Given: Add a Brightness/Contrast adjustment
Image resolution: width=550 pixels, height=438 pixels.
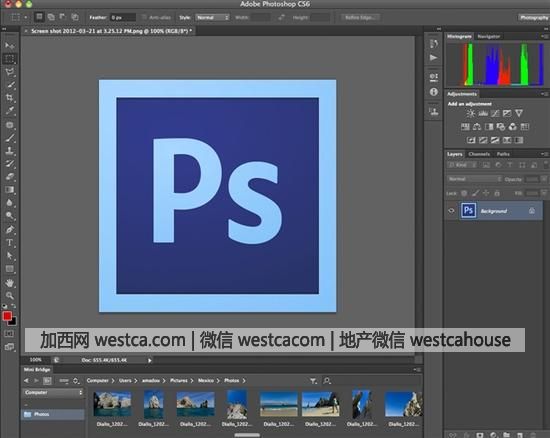Looking at the screenshot, I should pyautogui.click(x=471, y=113).
